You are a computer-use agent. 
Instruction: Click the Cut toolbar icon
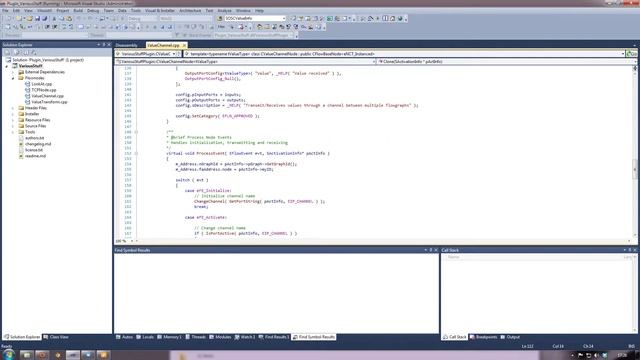pyautogui.click(x=54, y=19)
